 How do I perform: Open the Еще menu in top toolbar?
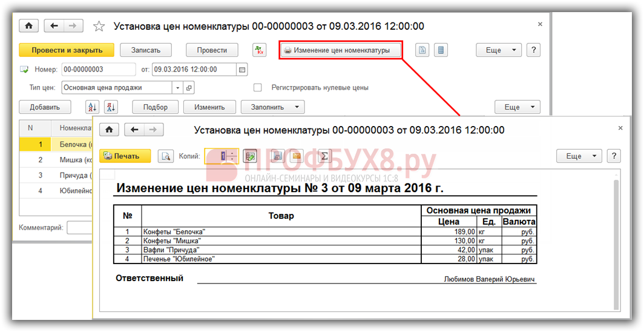499,50
